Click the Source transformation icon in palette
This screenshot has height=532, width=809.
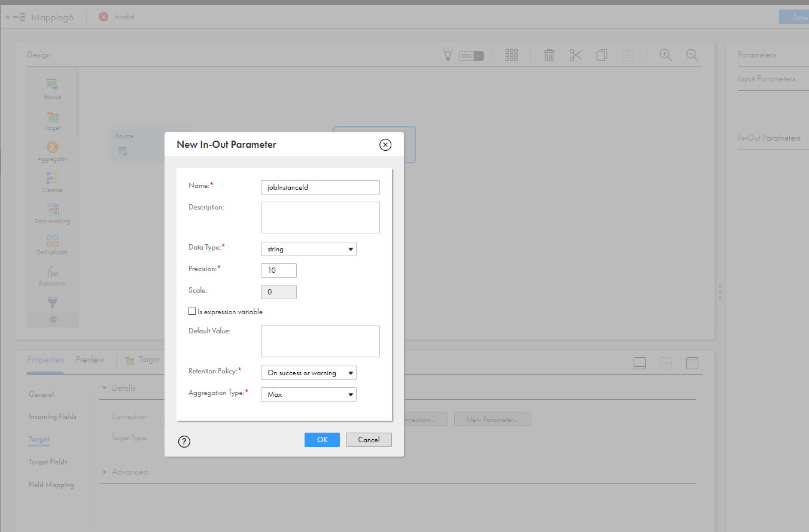pyautogui.click(x=52, y=84)
